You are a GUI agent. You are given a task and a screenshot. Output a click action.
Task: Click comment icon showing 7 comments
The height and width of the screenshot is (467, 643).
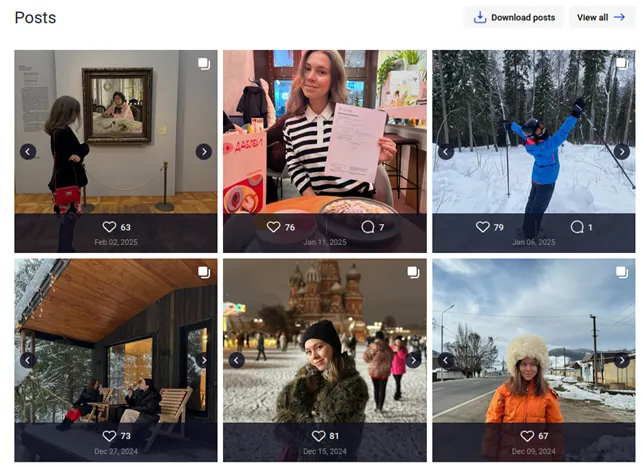tap(367, 227)
